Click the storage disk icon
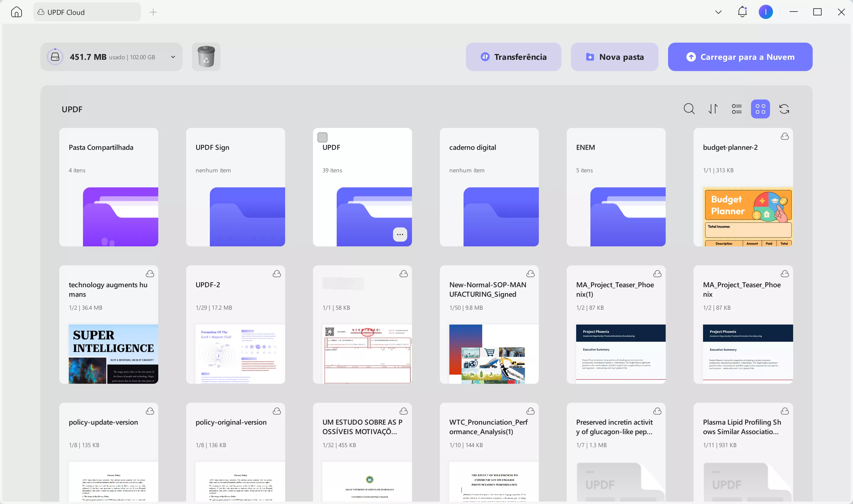 (x=55, y=57)
